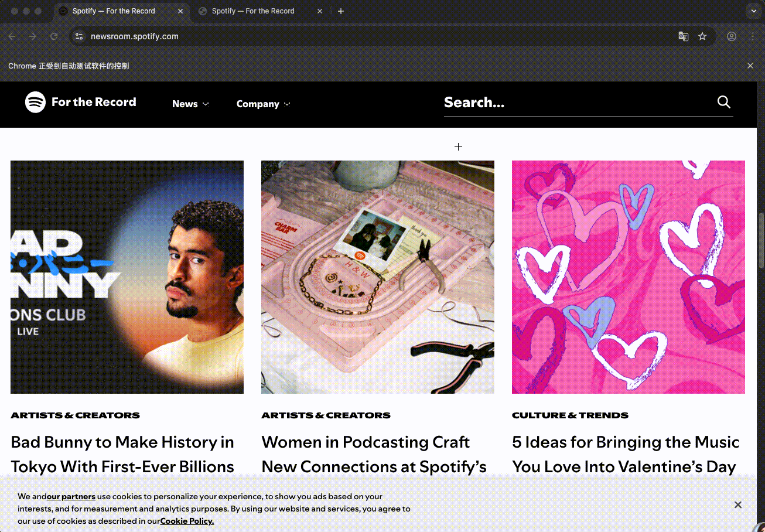Expand the News dropdown menu

190,104
